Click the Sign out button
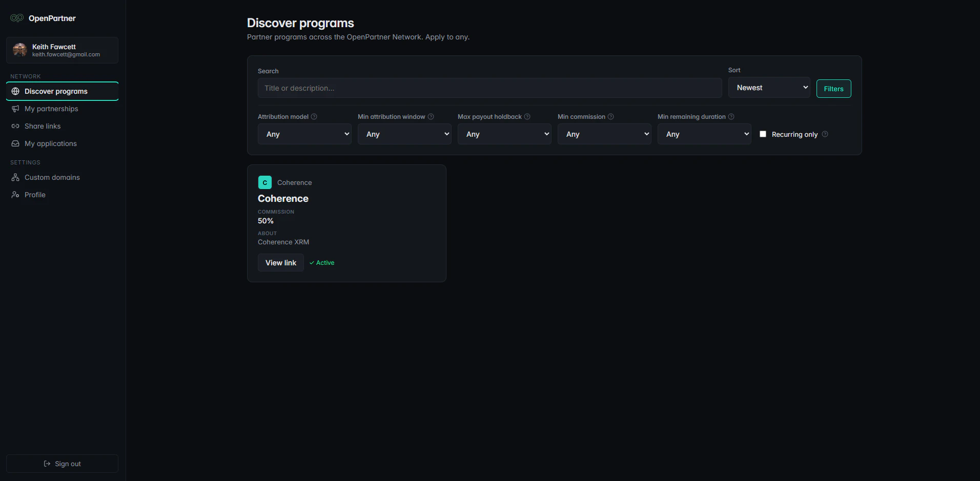The image size is (980, 481). point(63,464)
